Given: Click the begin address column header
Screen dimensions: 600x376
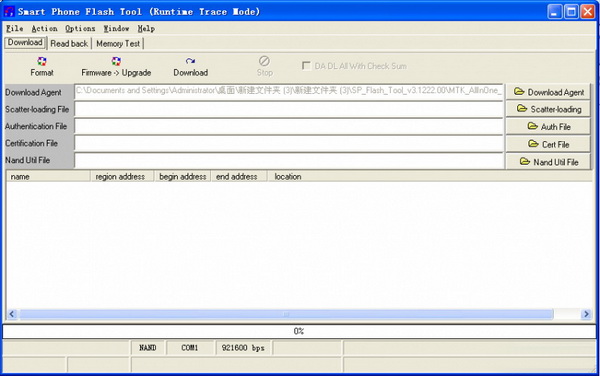Looking at the screenshot, I should (x=182, y=176).
